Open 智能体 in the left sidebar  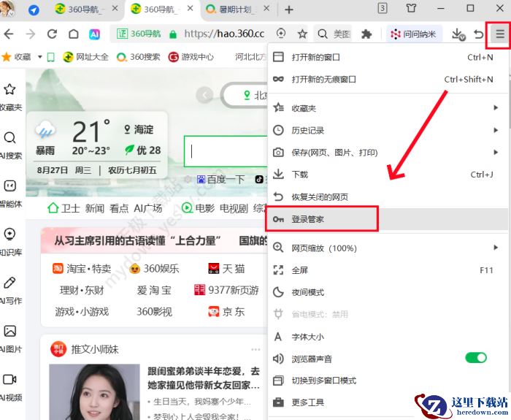point(10,194)
